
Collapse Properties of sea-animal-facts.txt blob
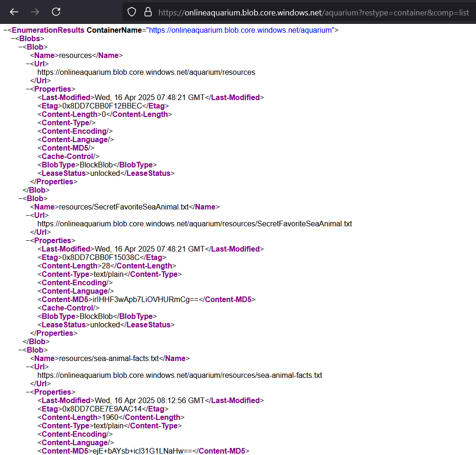[x=28, y=392]
